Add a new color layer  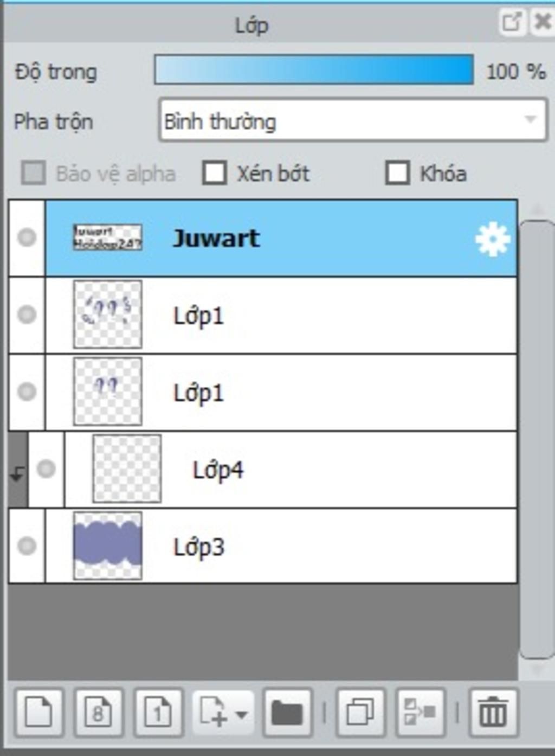coord(39,712)
